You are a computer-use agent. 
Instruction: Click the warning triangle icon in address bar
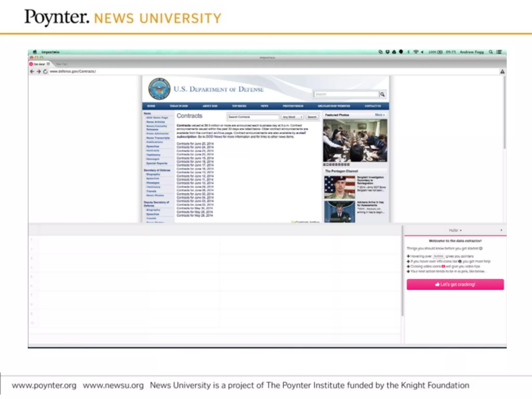click(502, 71)
